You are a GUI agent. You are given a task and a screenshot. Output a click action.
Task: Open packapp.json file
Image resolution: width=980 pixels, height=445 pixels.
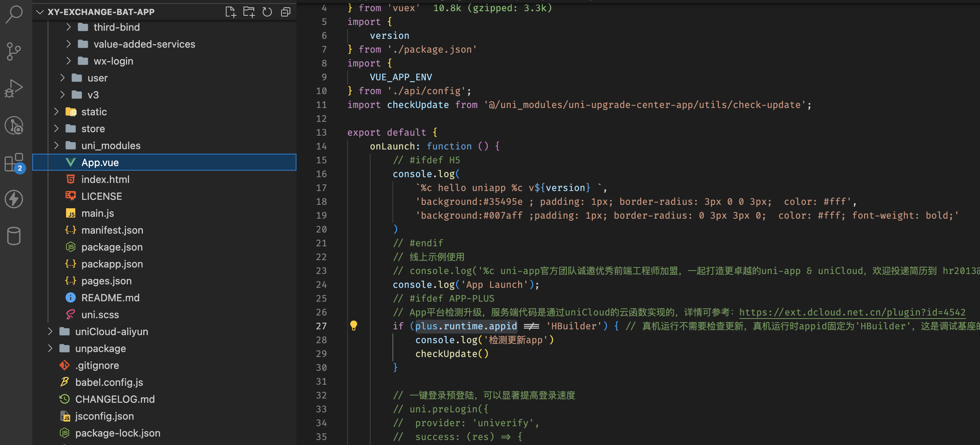point(164,264)
